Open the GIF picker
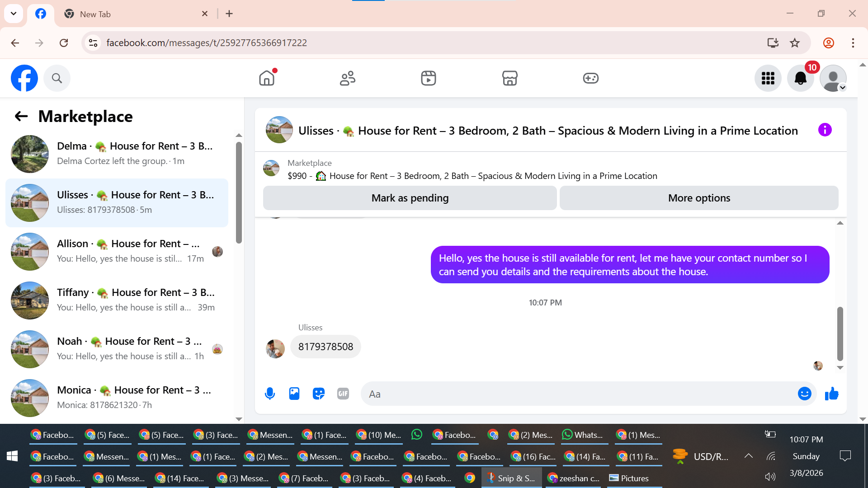Screen dimensions: 868x488 343,394
